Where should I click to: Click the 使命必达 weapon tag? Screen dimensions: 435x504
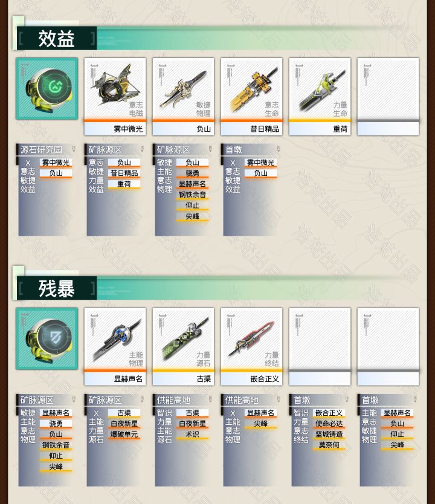click(x=329, y=424)
